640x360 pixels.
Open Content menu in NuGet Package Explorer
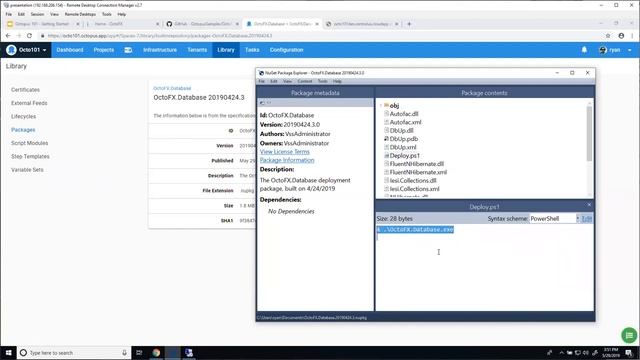click(304, 81)
